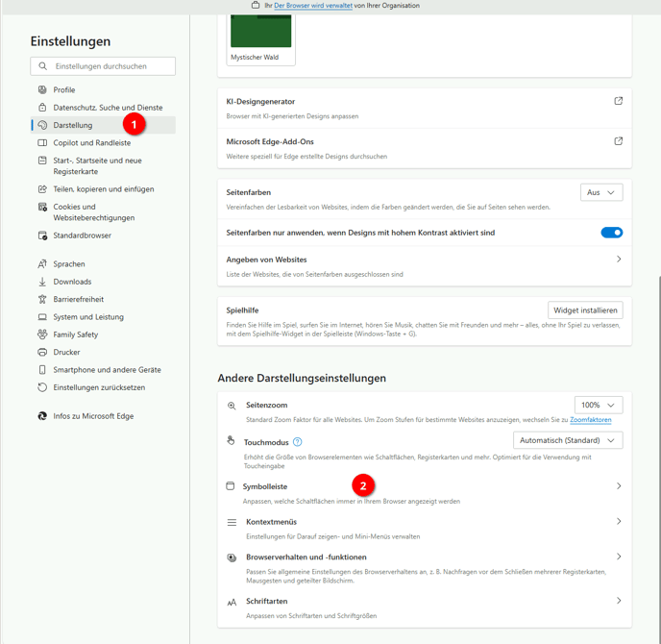
Task: Open the Standardbrowser entry
Action: click(x=103, y=235)
